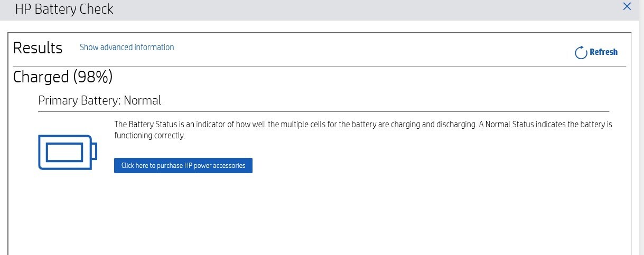
Task: Click the blue battery status icon
Action: click(x=68, y=152)
